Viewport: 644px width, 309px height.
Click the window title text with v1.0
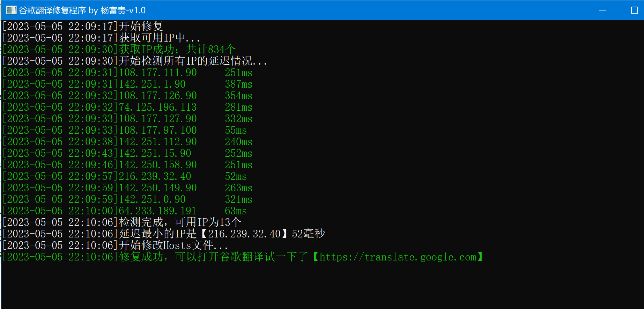coord(82,10)
